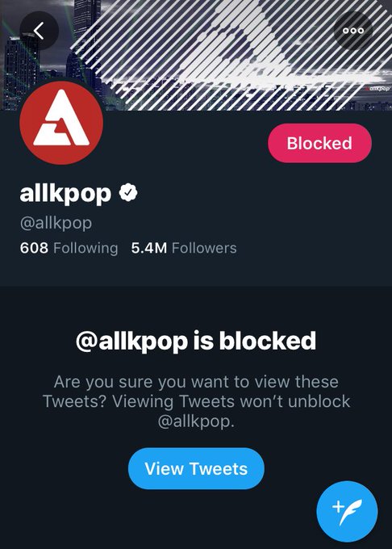Open the three-dots more options menu
This screenshot has height=549, width=392.
[353, 31]
